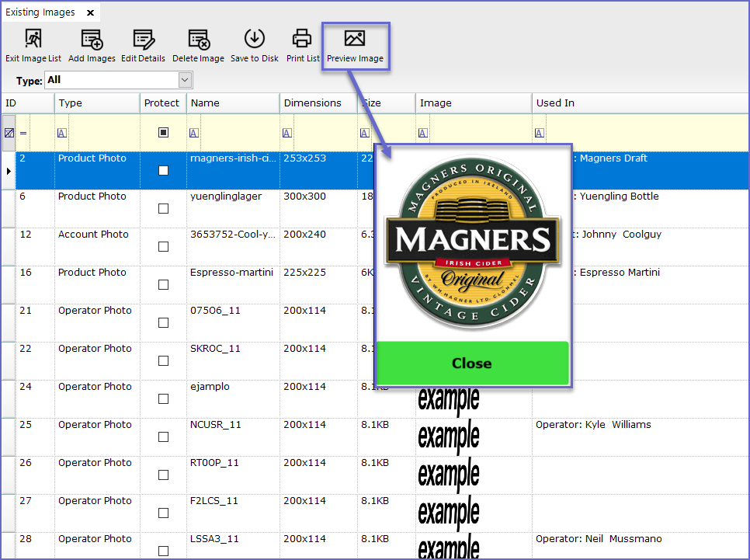Check Protect box for the magners-irish-cider row
The height and width of the screenshot is (560, 750).
[x=163, y=171]
